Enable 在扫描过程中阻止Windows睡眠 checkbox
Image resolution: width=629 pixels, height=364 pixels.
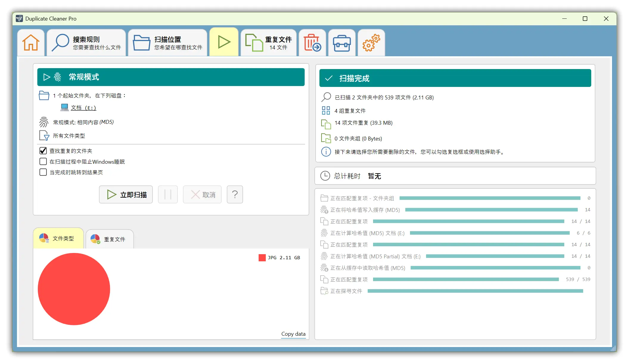click(x=43, y=162)
